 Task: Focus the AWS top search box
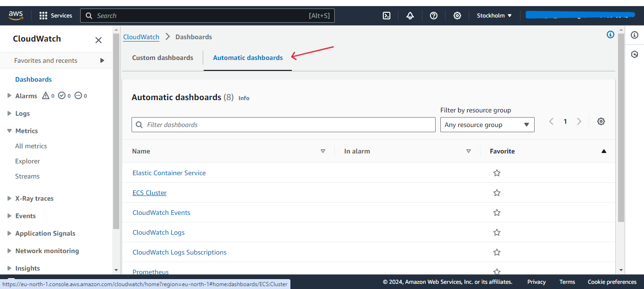(207, 16)
